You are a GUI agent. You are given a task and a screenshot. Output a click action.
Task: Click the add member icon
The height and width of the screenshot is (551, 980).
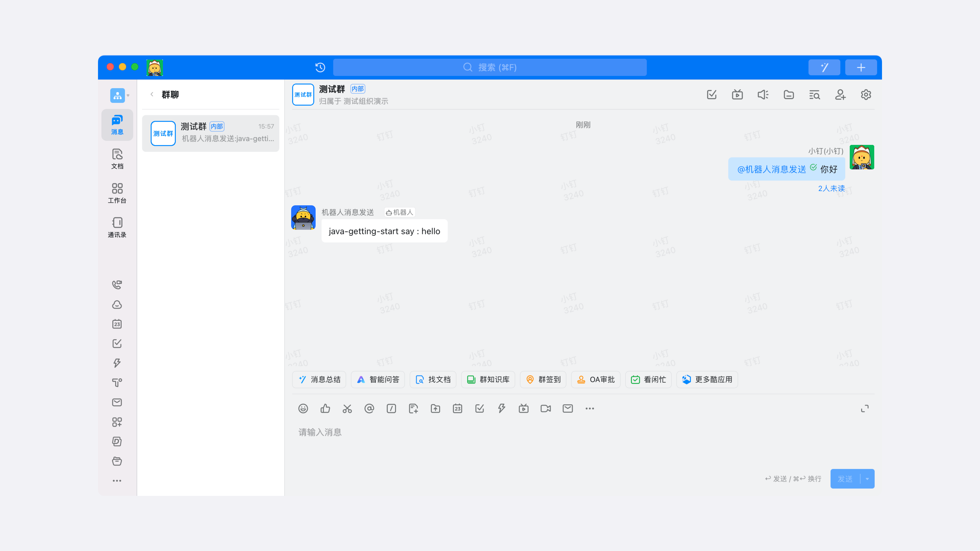tap(840, 95)
